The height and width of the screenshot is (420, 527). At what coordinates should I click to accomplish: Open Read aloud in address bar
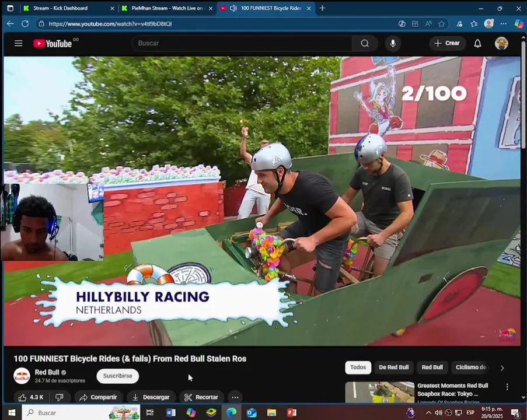click(x=428, y=24)
